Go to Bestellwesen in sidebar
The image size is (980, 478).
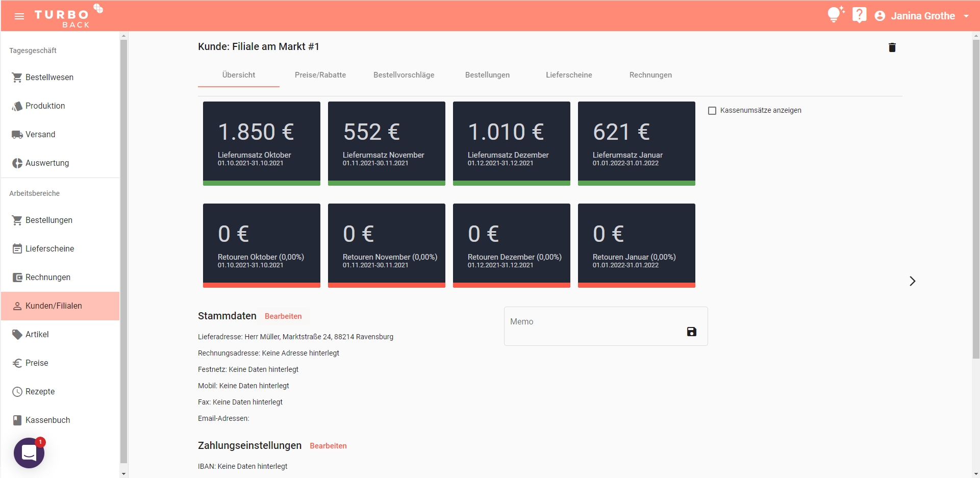tap(60, 78)
